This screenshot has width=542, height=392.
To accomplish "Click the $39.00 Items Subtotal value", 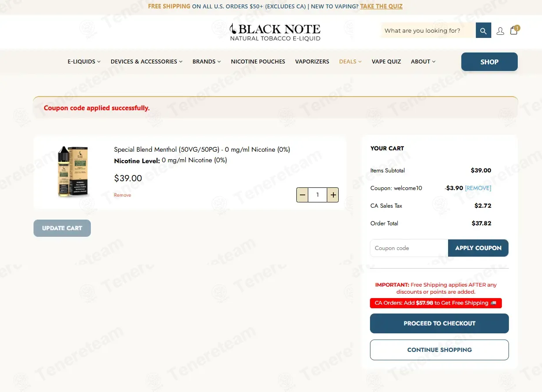I will pos(481,170).
